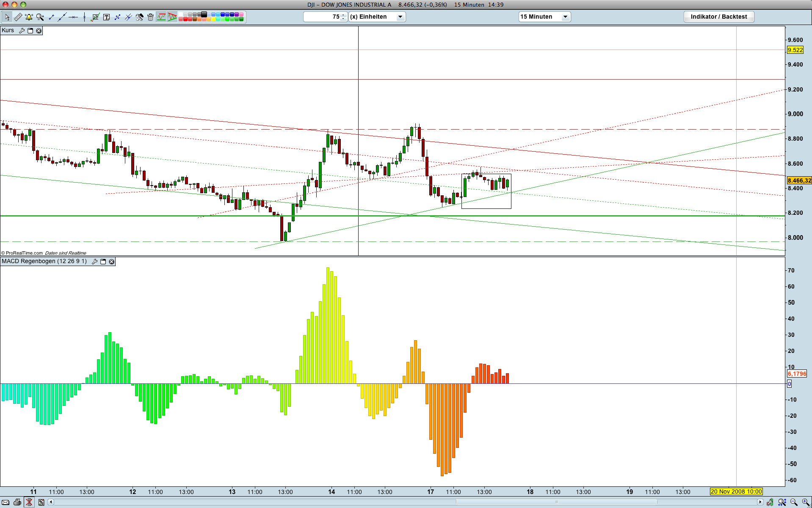This screenshot has height=508, width=812.
Task: Click the MACD value label 6,1796
Action: point(797,374)
